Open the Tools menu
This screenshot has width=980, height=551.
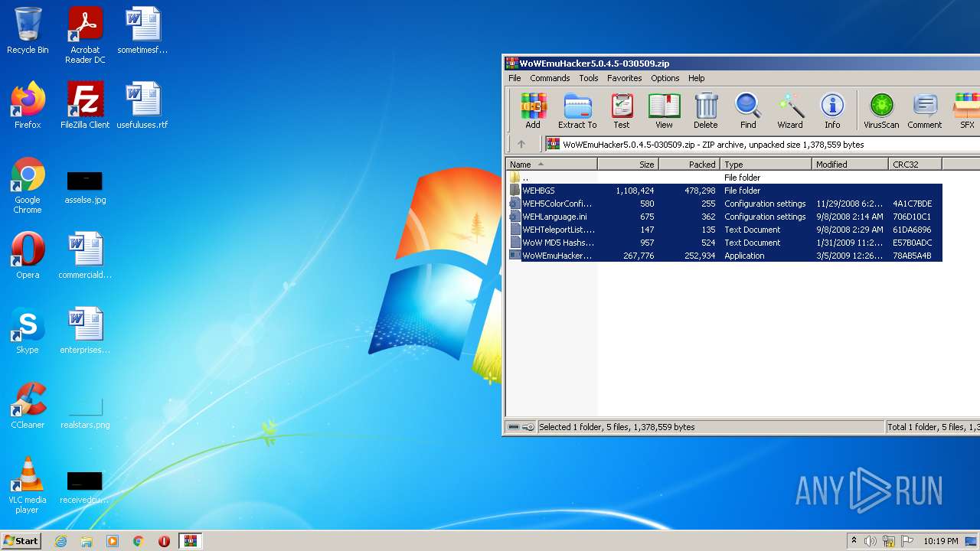click(x=589, y=78)
